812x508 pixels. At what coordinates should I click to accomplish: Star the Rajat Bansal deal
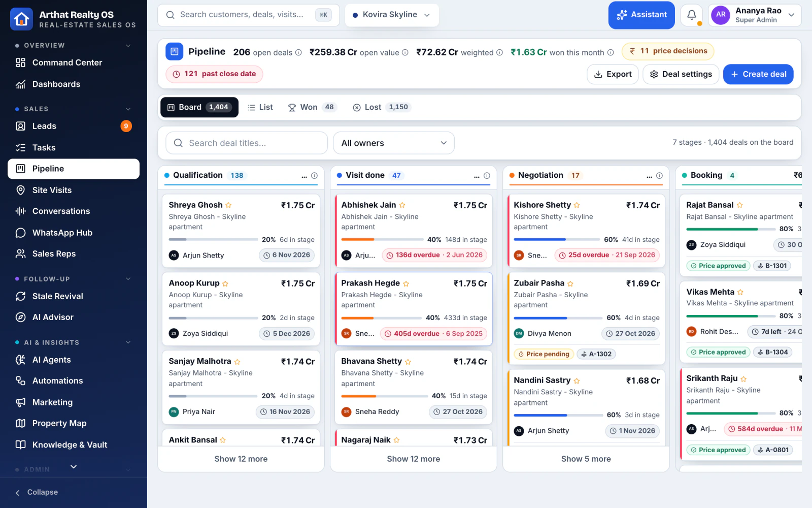[739, 205]
